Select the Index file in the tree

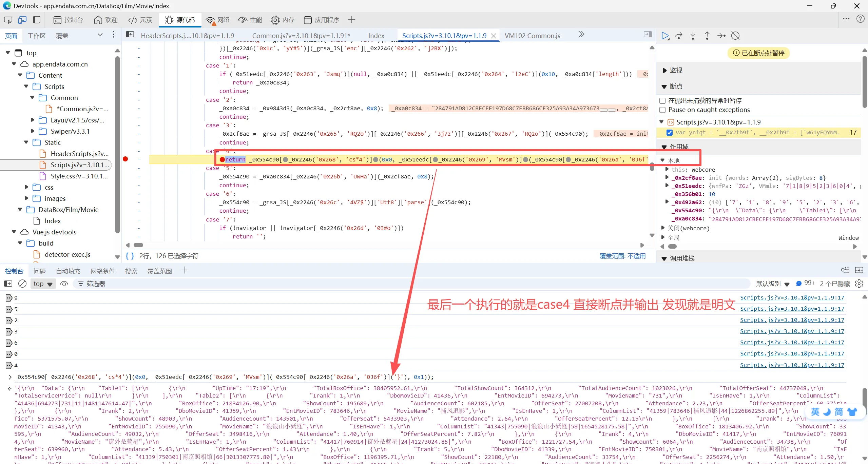tap(53, 221)
